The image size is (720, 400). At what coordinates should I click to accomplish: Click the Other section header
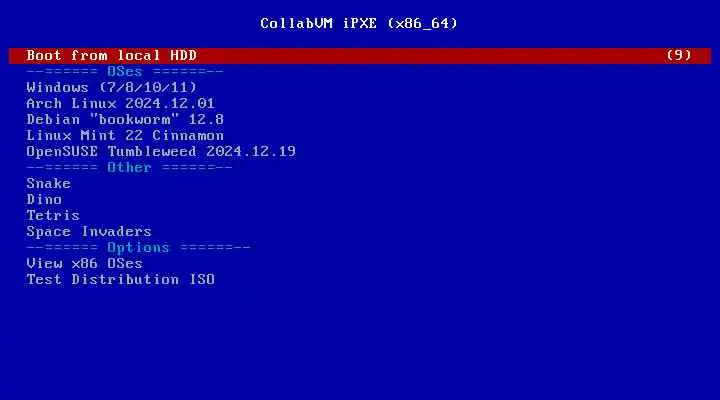129,168
